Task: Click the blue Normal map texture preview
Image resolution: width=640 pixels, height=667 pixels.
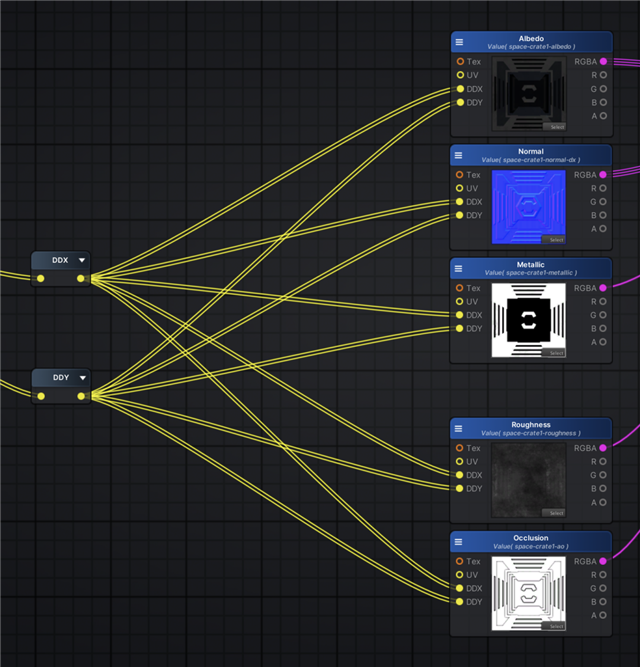Action: click(528, 207)
